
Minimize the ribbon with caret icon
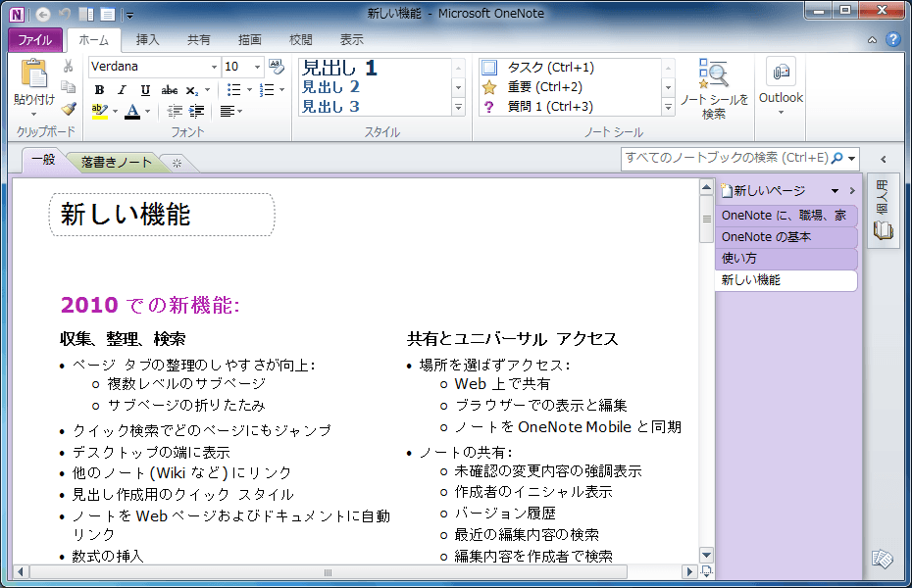click(x=872, y=40)
